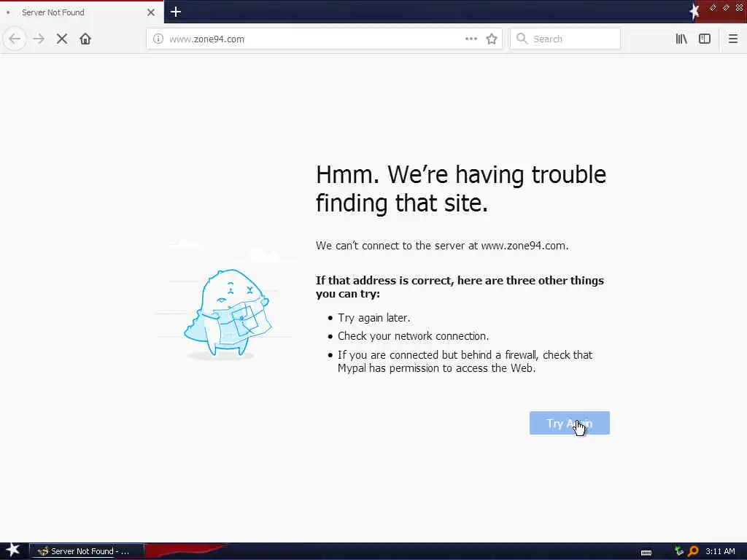Viewport: 747px width, 560px height.
Task: Select the Server Not Found tab
Action: (81, 12)
